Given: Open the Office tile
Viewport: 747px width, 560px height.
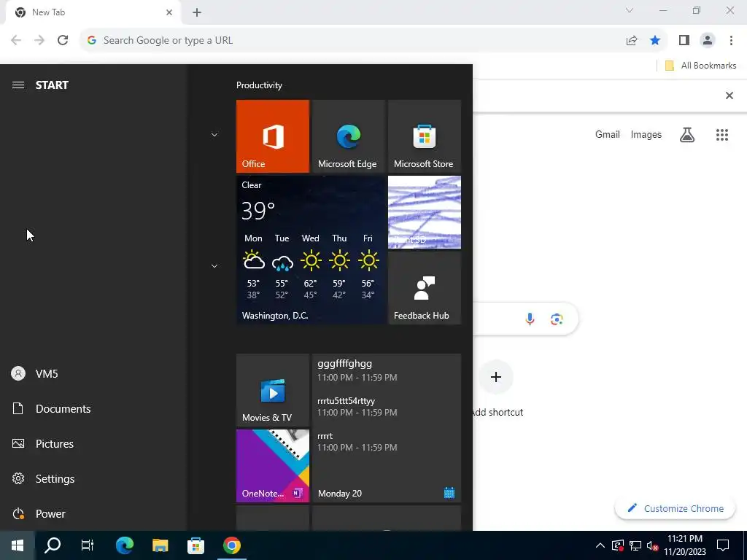Looking at the screenshot, I should coord(273,136).
